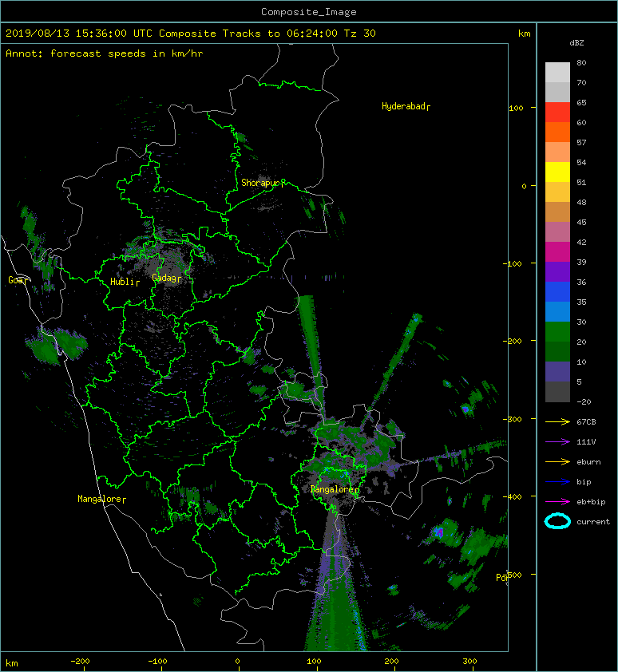This screenshot has width=618, height=672.
Task: Click the km unit label beside the header
Action: click(524, 34)
